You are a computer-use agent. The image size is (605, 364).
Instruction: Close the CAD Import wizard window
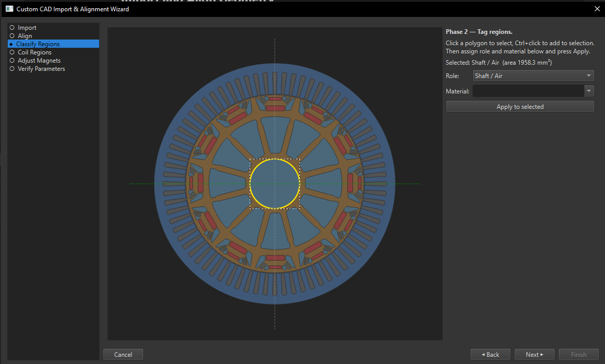pyautogui.click(x=597, y=9)
